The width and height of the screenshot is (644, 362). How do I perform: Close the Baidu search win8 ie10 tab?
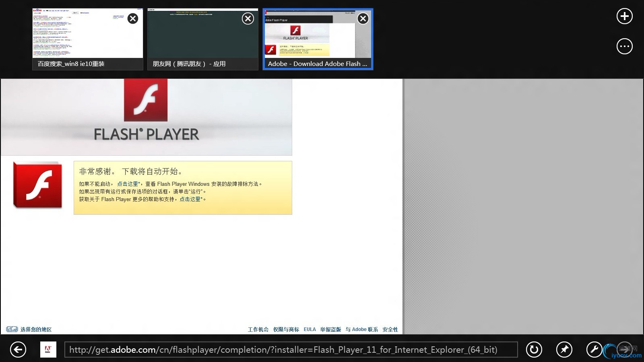(x=133, y=19)
